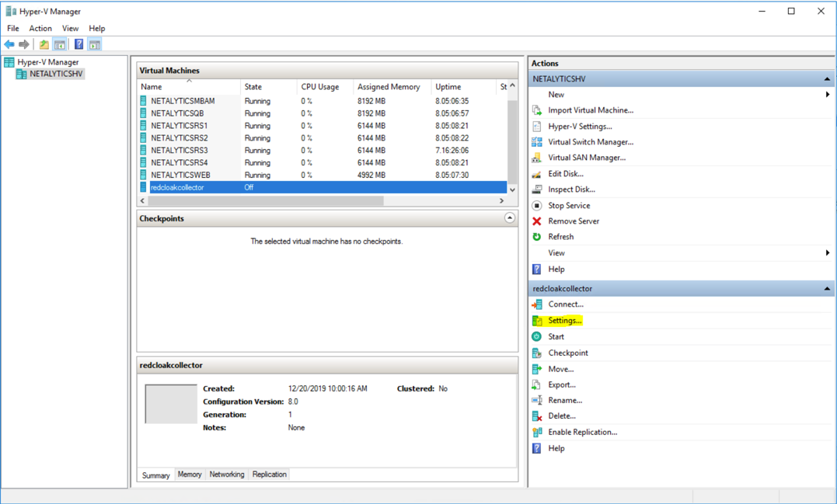Click the Stop Service icon

pyautogui.click(x=537, y=205)
